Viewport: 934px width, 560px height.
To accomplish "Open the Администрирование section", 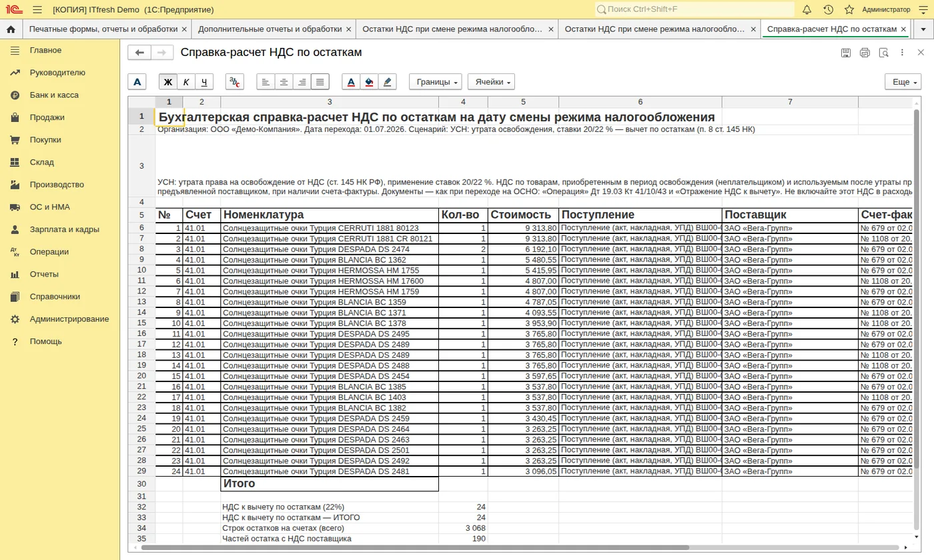I will pyautogui.click(x=69, y=319).
